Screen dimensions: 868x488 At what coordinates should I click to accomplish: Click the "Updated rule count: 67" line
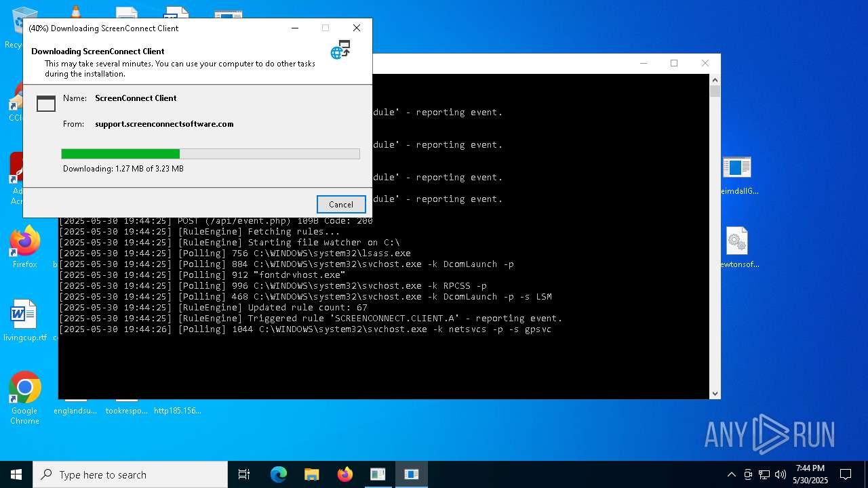[213, 308]
